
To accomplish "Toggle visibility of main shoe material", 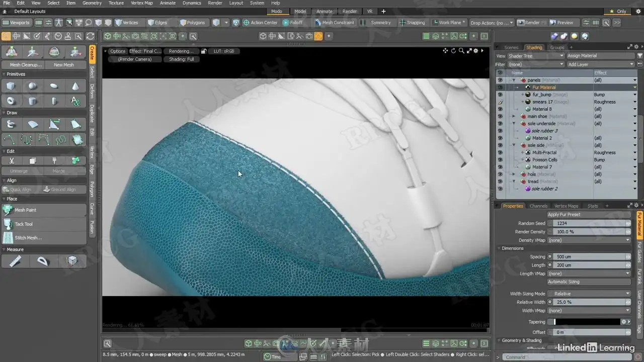I will click(500, 116).
